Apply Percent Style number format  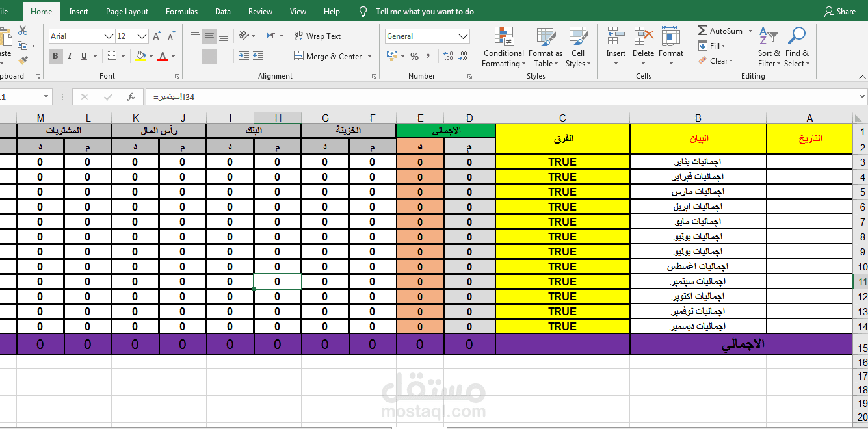pos(414,57)
